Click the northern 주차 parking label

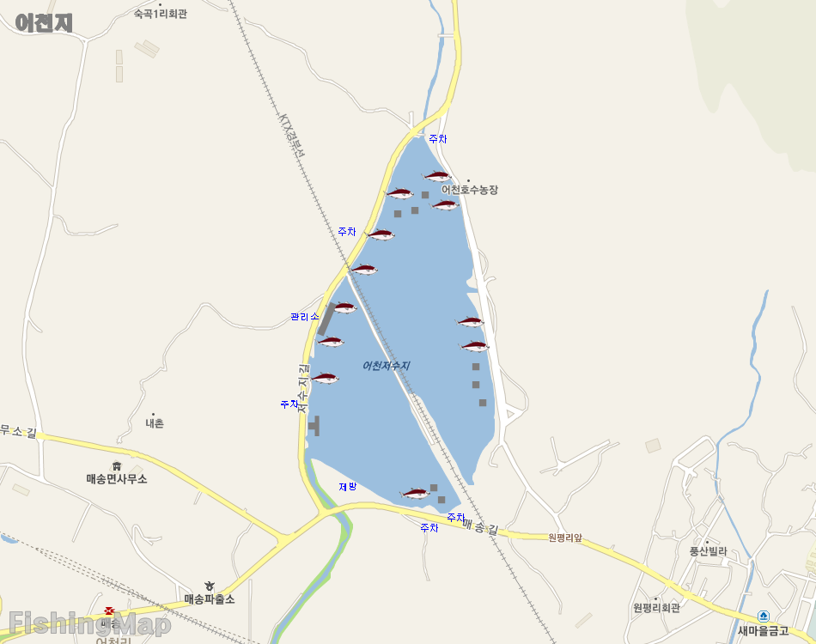tap(438, 139)
